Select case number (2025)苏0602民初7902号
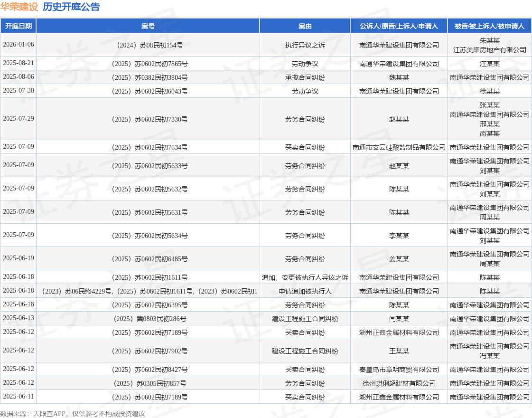The height and width of the screenshot is (418, 532). pos(148,351)
